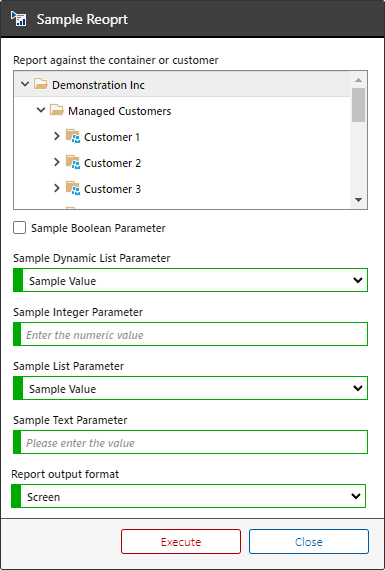Click the Sample Integer Parameter input field
Screen dimensions: 385x570
pyautogui.click(x=191, y=334)
